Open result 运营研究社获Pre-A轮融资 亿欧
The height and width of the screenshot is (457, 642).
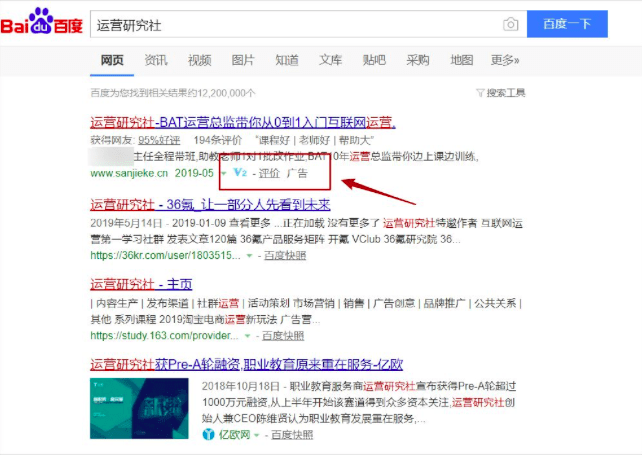[246, 364]
